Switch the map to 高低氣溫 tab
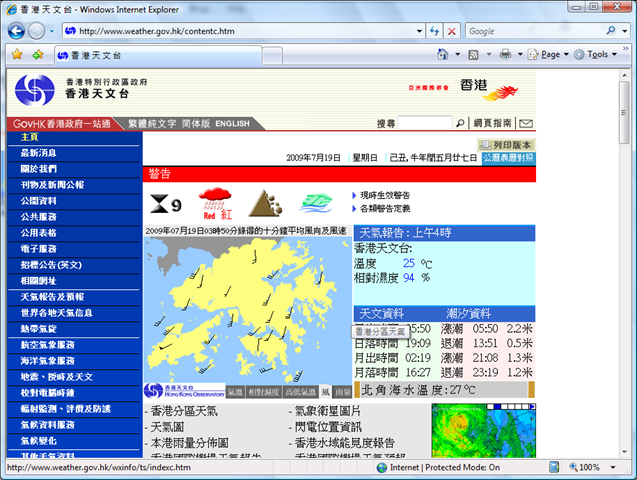637x480 pixels. point(300,392)
